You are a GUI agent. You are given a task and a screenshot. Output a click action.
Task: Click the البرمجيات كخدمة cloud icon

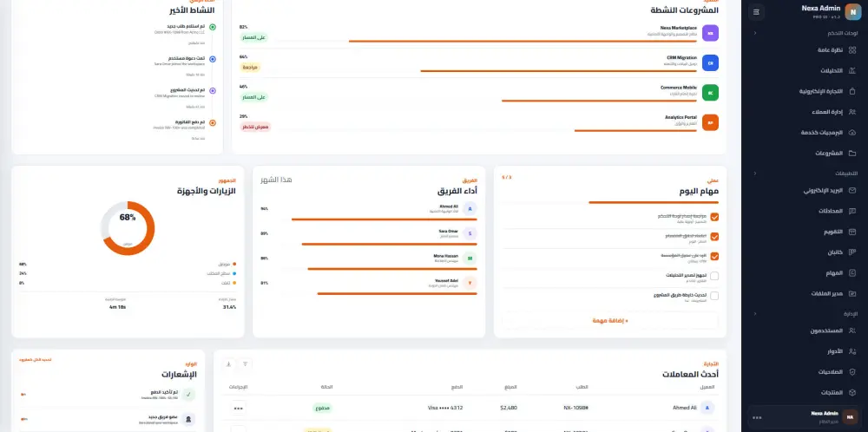(x=852, y=132)
